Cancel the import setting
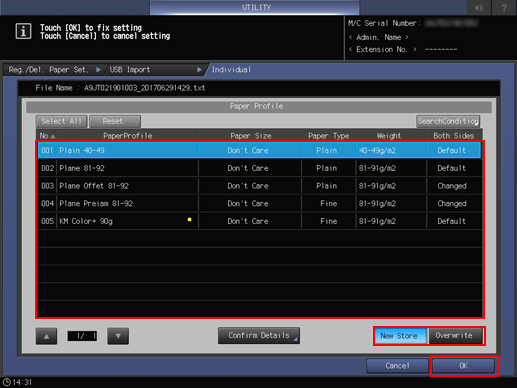The image size is (517, 388). click(x=397, y=366)
